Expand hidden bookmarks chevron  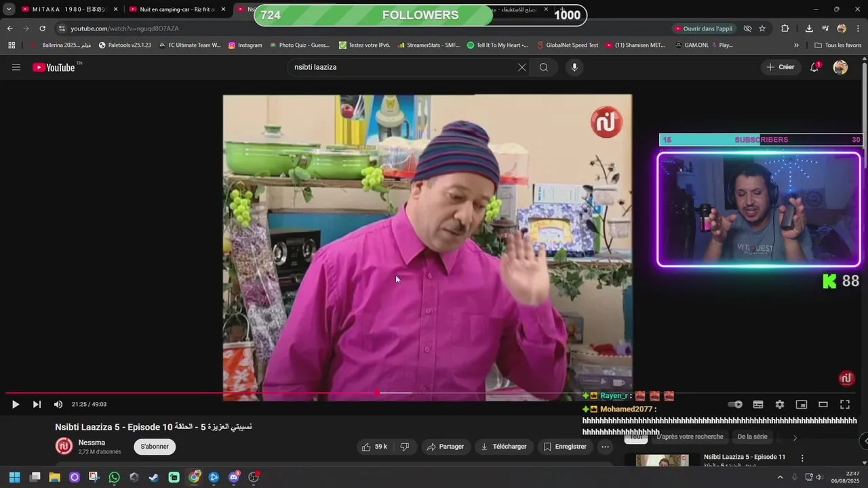[x=796, y=45]
